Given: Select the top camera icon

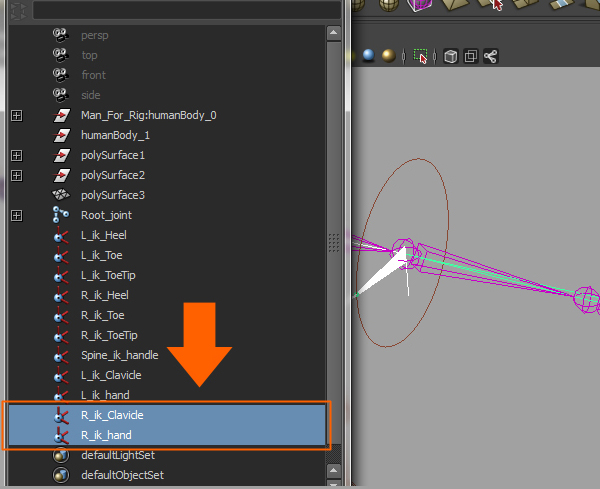Looking at the screenshot, I should click(60, 55).
